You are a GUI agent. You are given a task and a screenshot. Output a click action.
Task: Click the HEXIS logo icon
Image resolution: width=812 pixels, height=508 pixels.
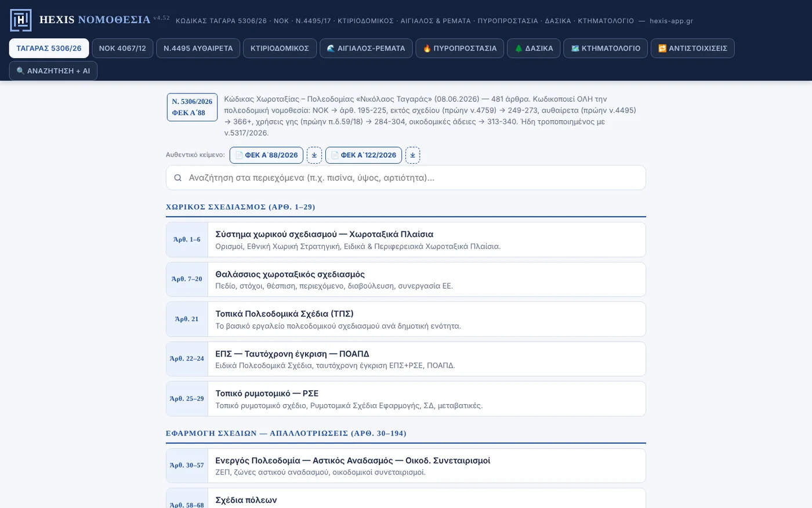pos(21,20)
